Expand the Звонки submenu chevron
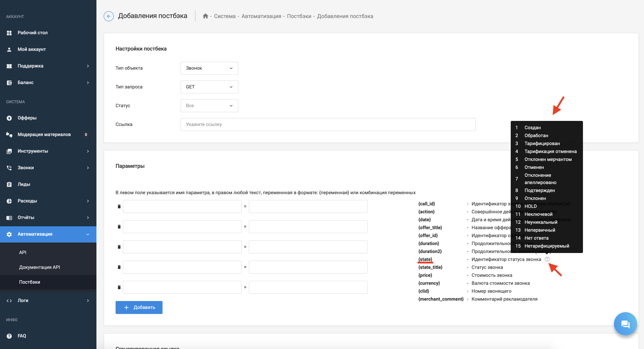 tap(88, 168)
